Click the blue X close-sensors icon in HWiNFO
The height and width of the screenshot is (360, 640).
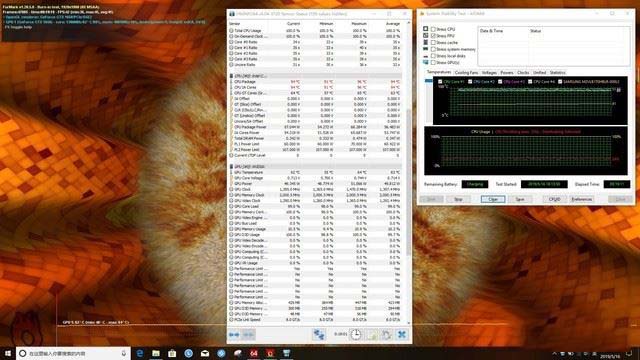[x=402, y=335]
